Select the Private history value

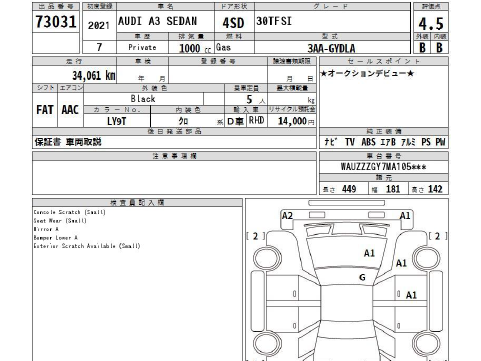click(142, 47)
